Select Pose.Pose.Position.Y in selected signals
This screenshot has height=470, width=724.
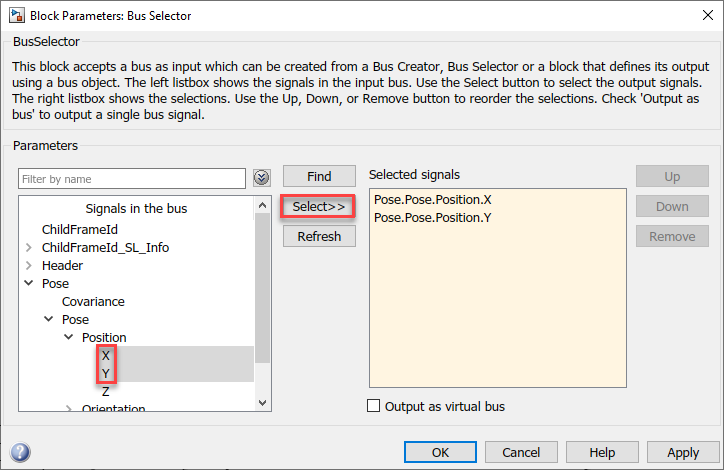(x=433, y=217)
